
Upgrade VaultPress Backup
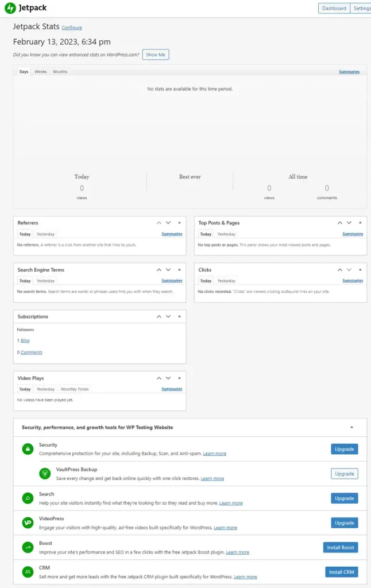coord(345,474)
